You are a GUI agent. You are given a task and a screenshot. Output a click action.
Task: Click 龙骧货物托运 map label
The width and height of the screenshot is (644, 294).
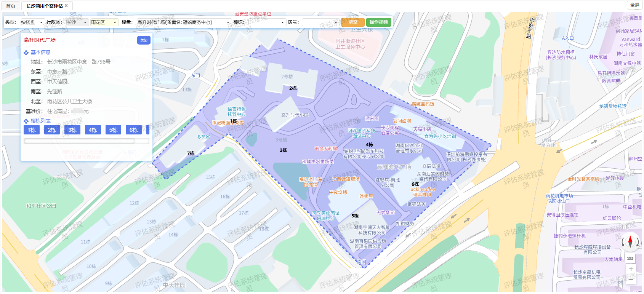613,106
